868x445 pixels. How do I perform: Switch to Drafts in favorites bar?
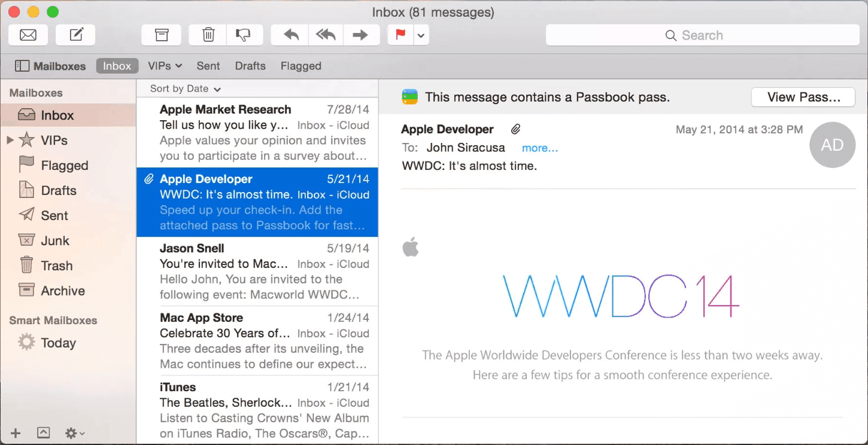click(x=250, y=66)
